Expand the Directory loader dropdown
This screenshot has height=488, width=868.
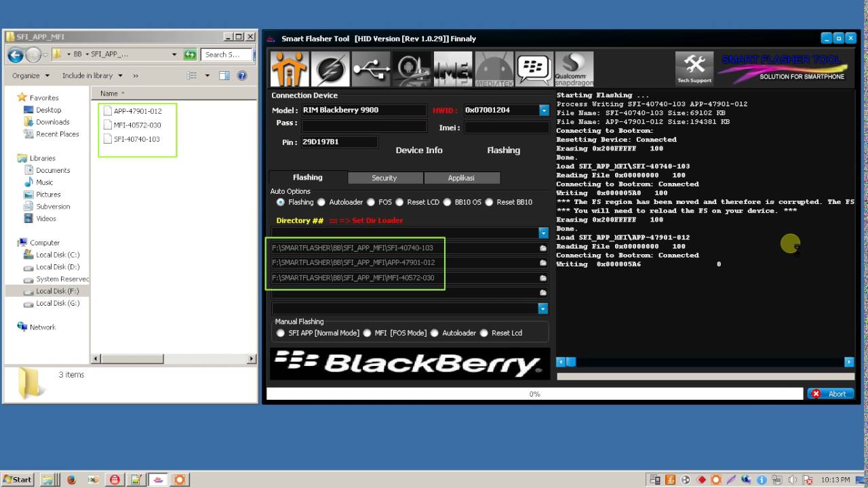[543, 232]
